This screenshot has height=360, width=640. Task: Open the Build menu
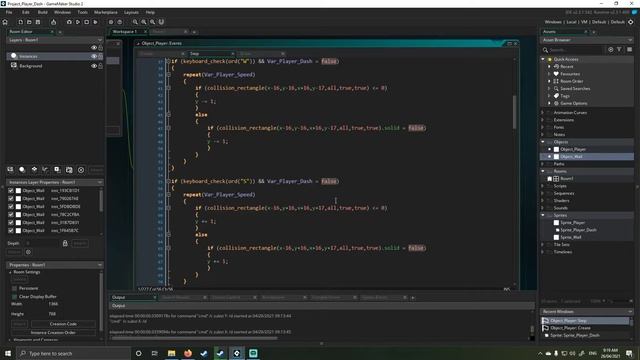pos(42,12)
